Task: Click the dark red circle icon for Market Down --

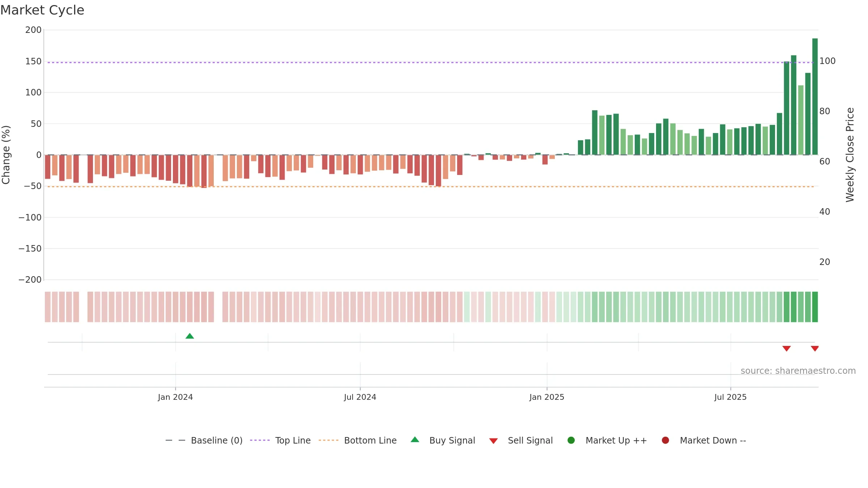Action: click(x=665, y=440)
